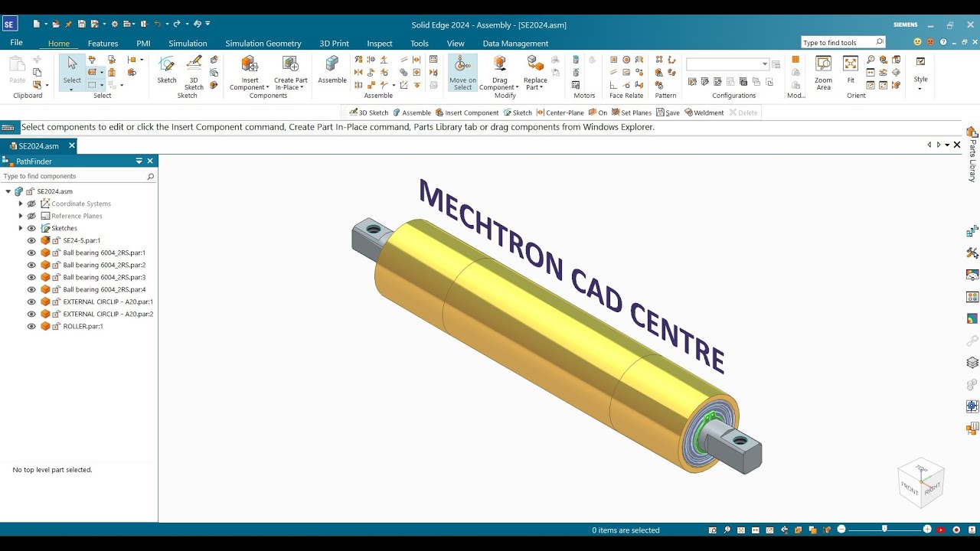Open the PathFinder panel options dropdown

tap(139, 161)
